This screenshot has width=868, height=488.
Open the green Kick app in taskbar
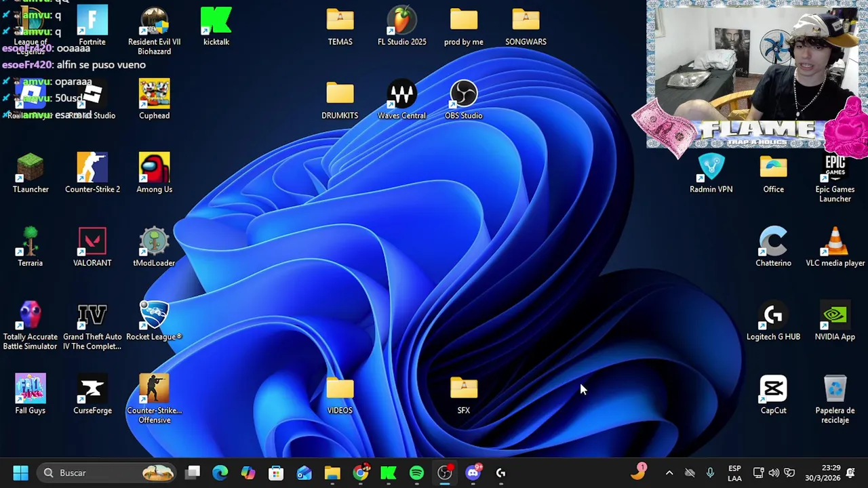pos(389,473)
